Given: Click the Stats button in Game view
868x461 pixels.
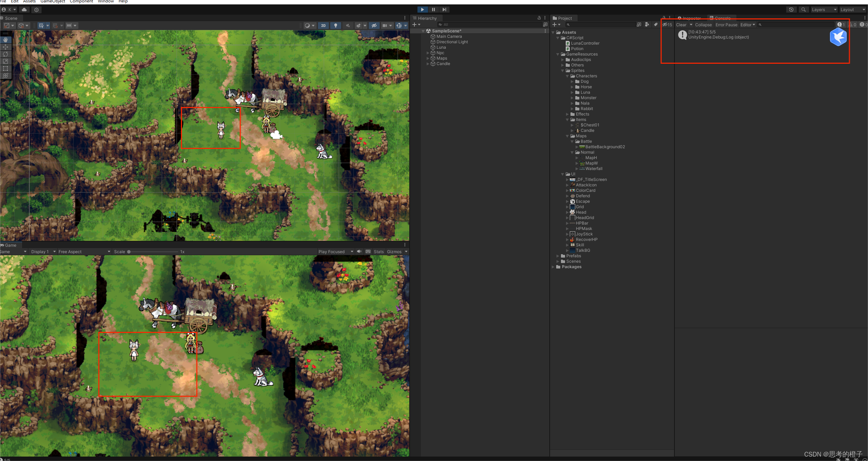Looking at the screenshot, I should (x=379, y=252).
